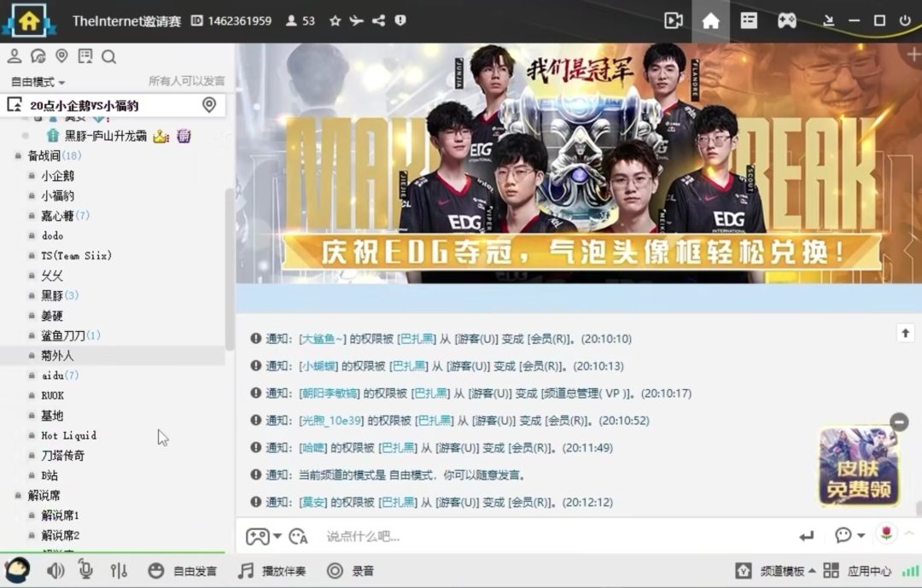Click the download arrow icon in title bar

828,21
